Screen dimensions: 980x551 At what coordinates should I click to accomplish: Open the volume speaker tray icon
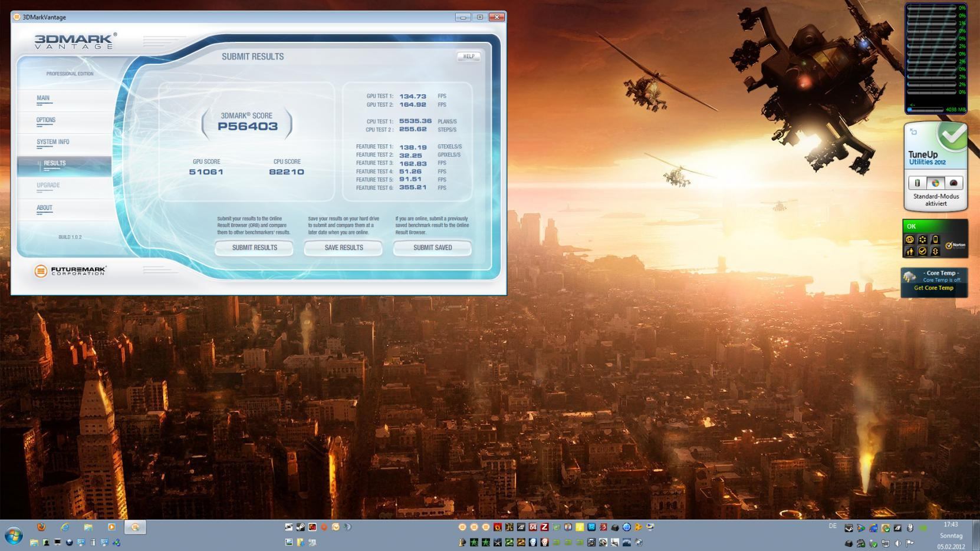point(898,543)
